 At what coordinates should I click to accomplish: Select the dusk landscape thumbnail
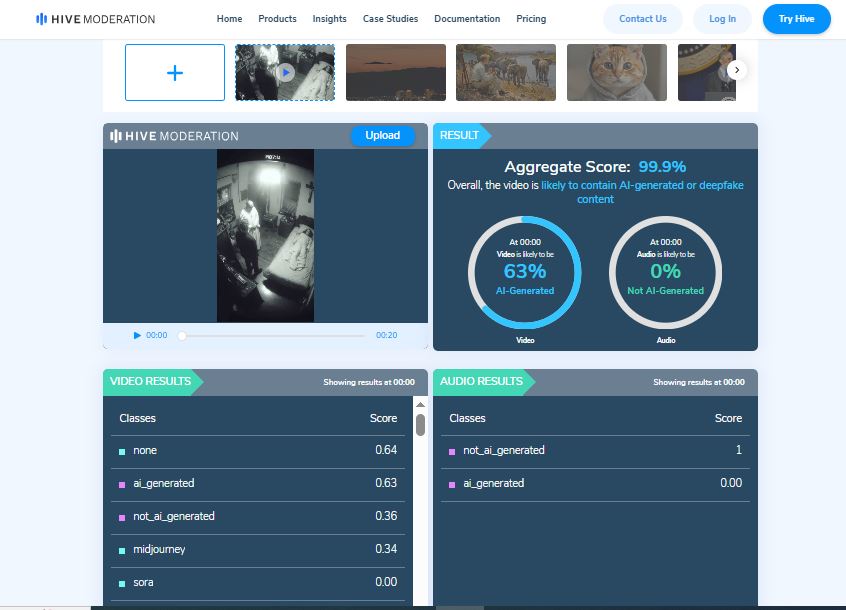pos(395,73)
